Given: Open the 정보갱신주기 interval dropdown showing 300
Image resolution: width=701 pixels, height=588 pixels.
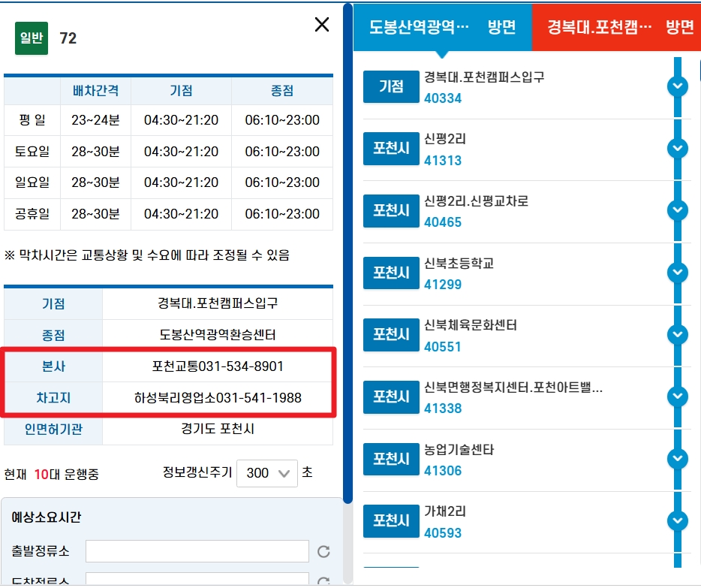Looking at the screenshot, I should click(266, 472).
